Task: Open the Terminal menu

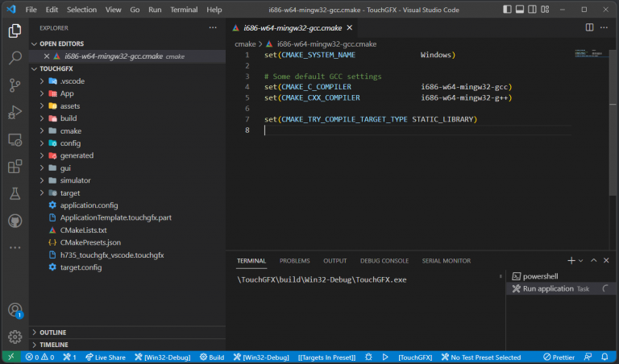Action: click(184, 10)
